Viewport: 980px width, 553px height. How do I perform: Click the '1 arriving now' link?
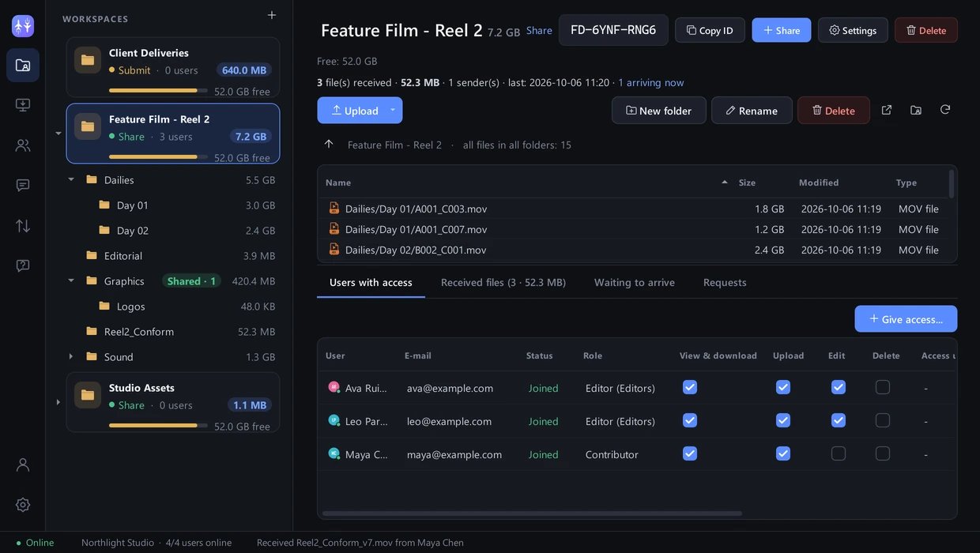coord(651,82)
